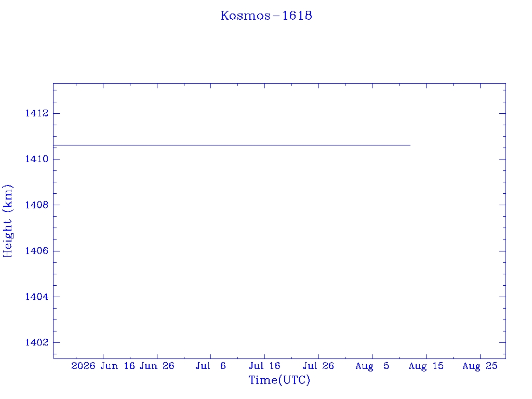Click the Jul 16 tick on top axis
The width and height of the screenshot is (532, 399).
(x=264, y=86)
